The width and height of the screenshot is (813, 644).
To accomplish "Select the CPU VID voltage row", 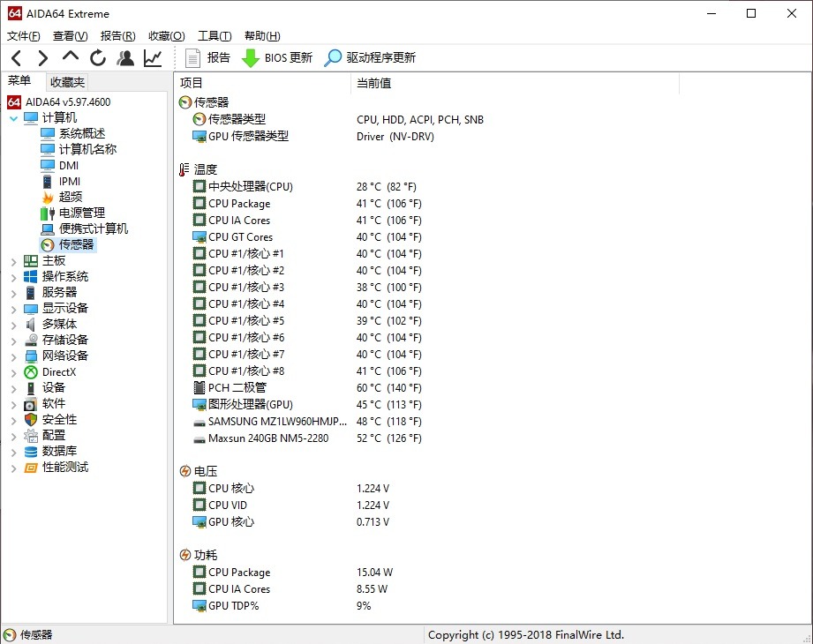I will (x=291, y=505).
